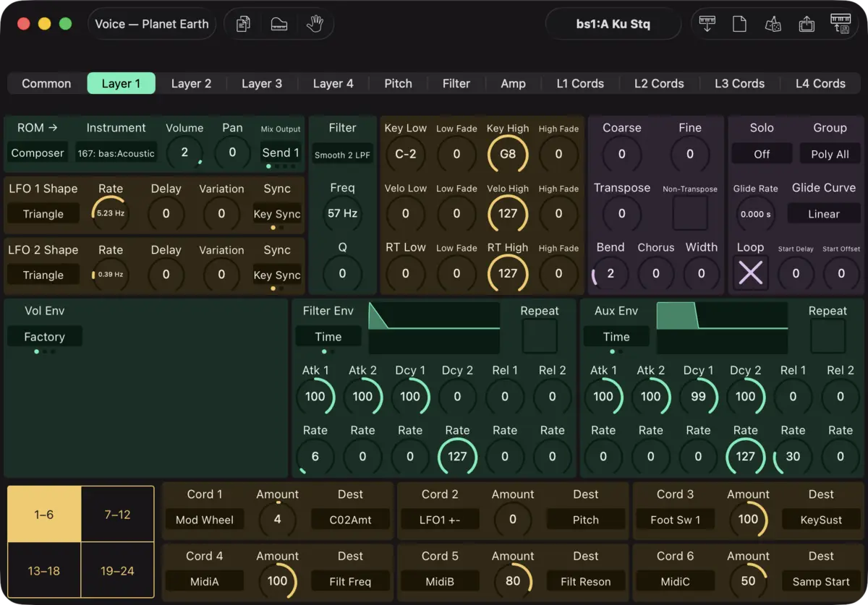Switch to the Layer 2 tab
Image resolution: width=868 pixels, height=605 pixels.
[x=191, y=83]
